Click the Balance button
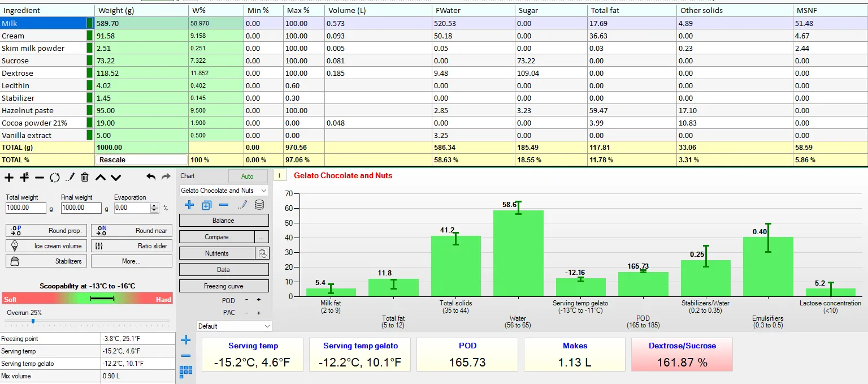The width and height of the screenshot is (868, 384). click(224, 221)
